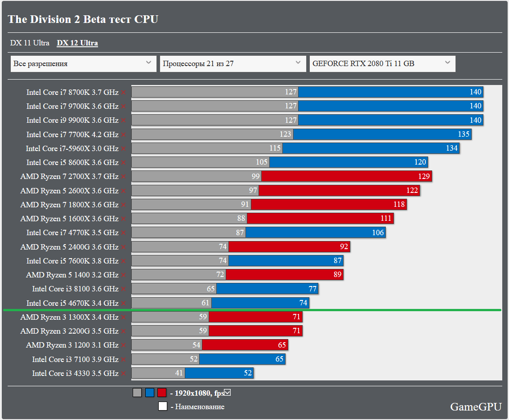Toggle the 1920x1080 fps checkbox
Screen dimensions: 509x420
coord(228,393)
